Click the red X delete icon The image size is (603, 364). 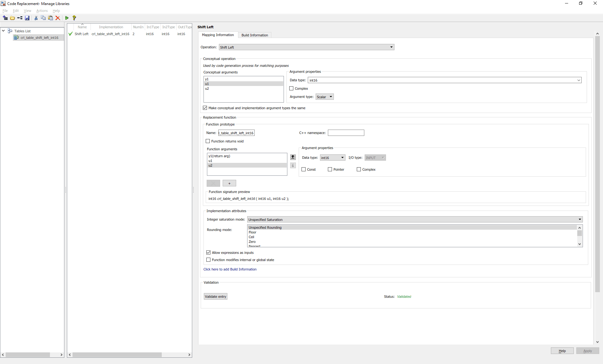pyautogui.click(x=58, y=18)
